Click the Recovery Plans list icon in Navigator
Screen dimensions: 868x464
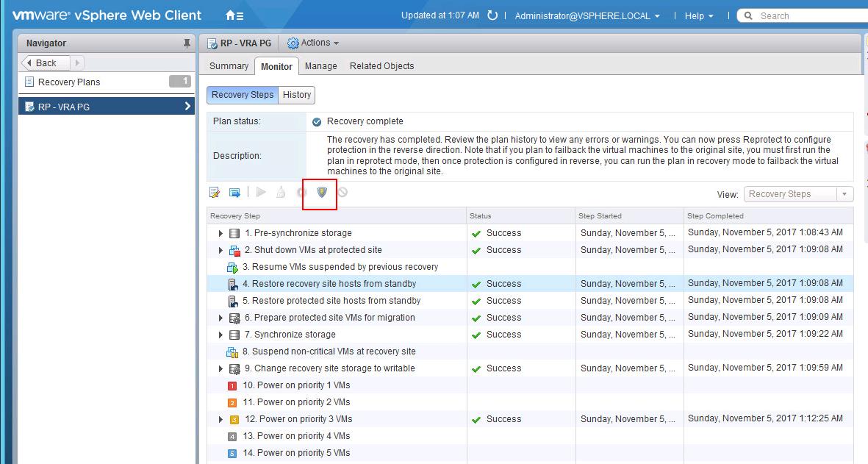tap(30, 82)
